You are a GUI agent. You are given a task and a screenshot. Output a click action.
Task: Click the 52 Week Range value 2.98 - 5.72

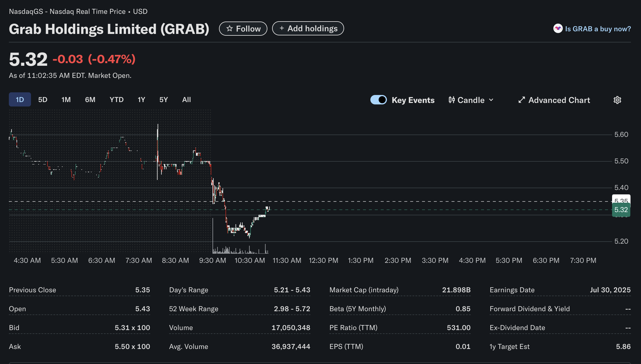tap(292, 309)
